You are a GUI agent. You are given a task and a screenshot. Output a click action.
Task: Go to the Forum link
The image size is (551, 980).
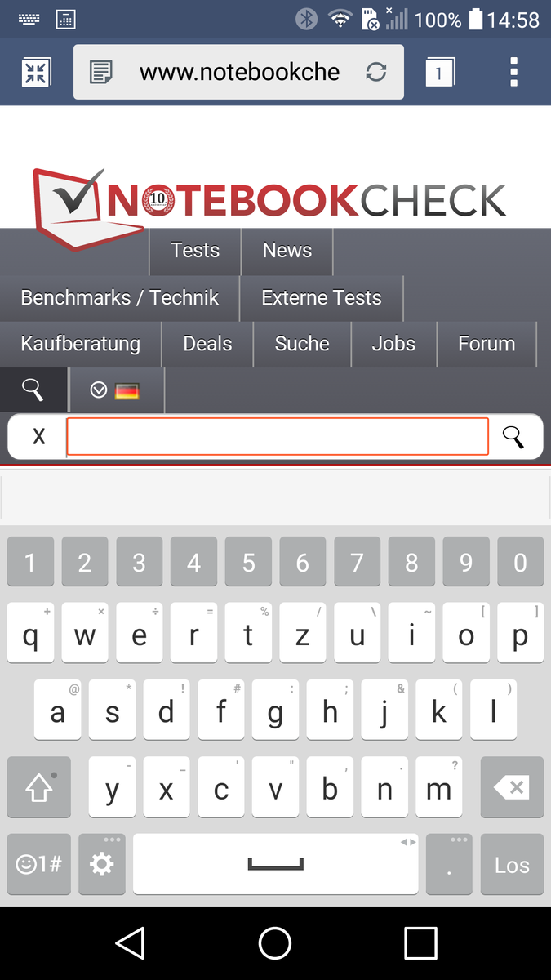coord(487,344)
